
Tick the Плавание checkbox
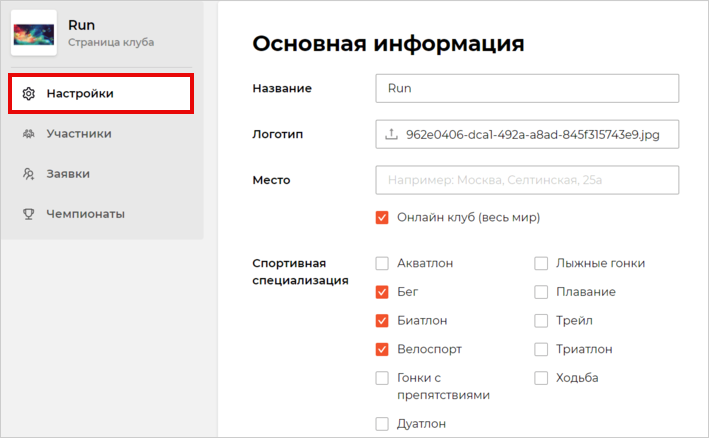(x=541, y=292)
